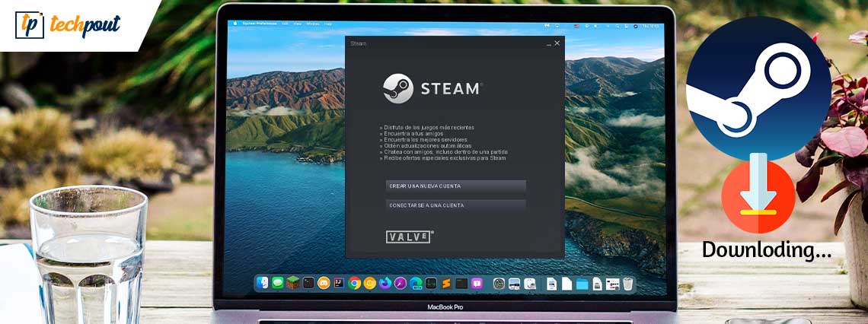Click 'Recibe ofertas especiales exclusivas' line
This screenshot has width=868, height=324.
[443, 158]
